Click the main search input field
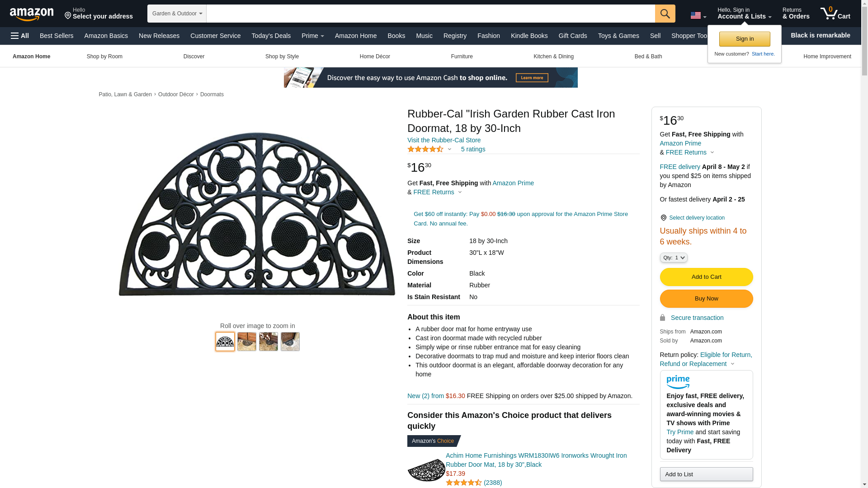Image resolution: width=868 pixels, height=488 pixels. [430, 14]
